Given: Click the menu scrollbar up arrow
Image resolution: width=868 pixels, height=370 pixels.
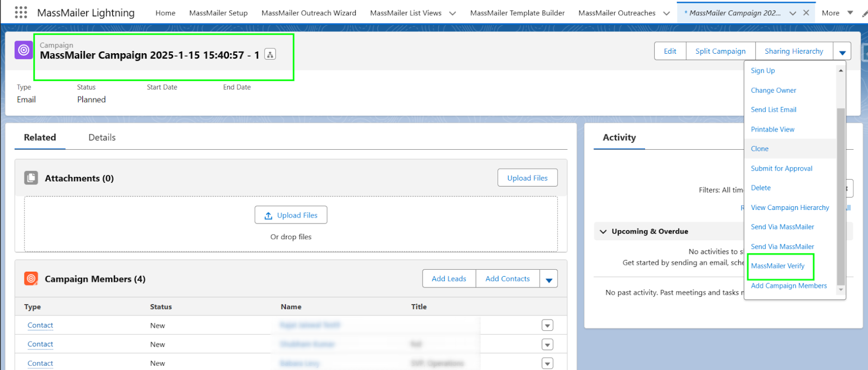Looking at the screenshot, I should [x=841, y=71].
